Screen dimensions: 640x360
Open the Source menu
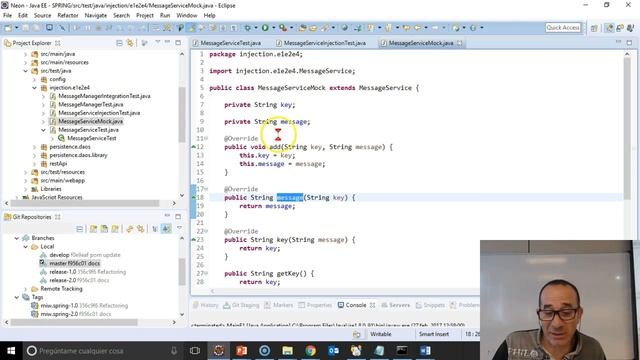[42, 15]
